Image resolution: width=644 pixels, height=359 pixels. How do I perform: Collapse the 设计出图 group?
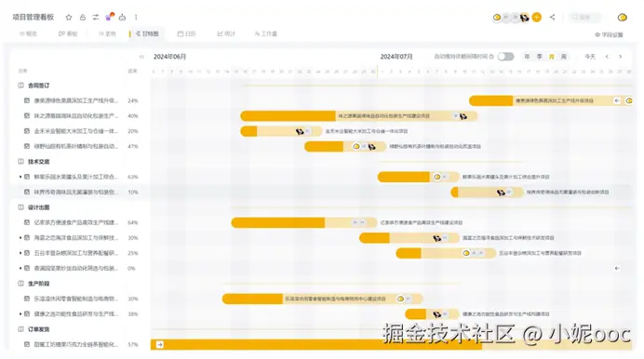click(x=21, y=207)
